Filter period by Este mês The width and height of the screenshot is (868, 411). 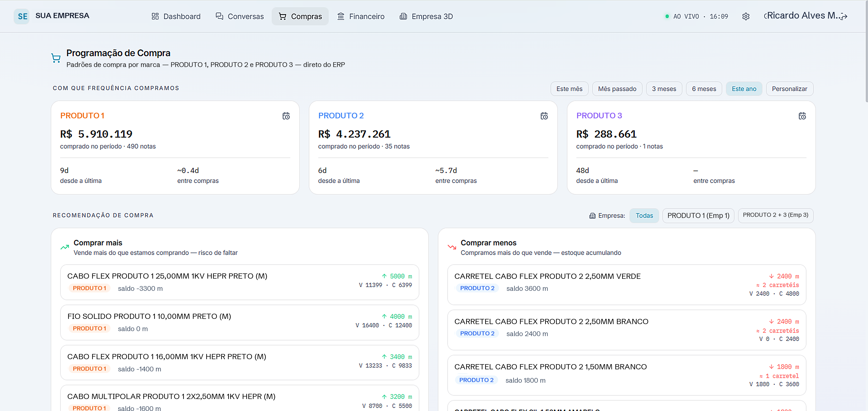(x=569, y=89)
